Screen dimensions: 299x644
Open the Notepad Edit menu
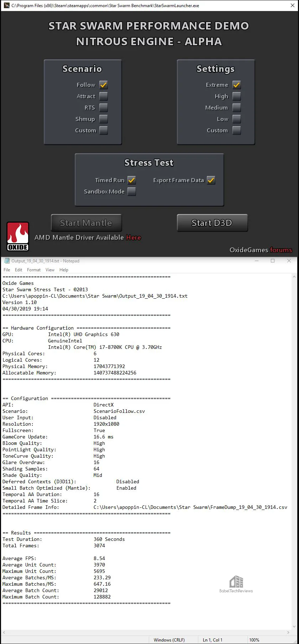[x=19, y=270]
